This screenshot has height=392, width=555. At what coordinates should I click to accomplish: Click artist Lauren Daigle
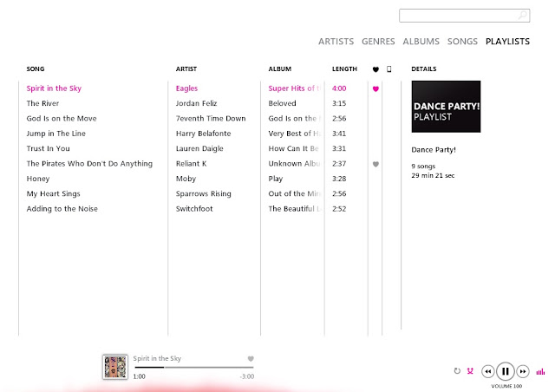pyautogui.click(x=199, y=148)
